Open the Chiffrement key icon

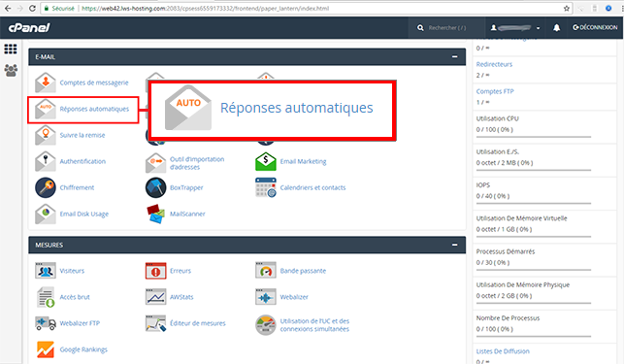(46, 187)
